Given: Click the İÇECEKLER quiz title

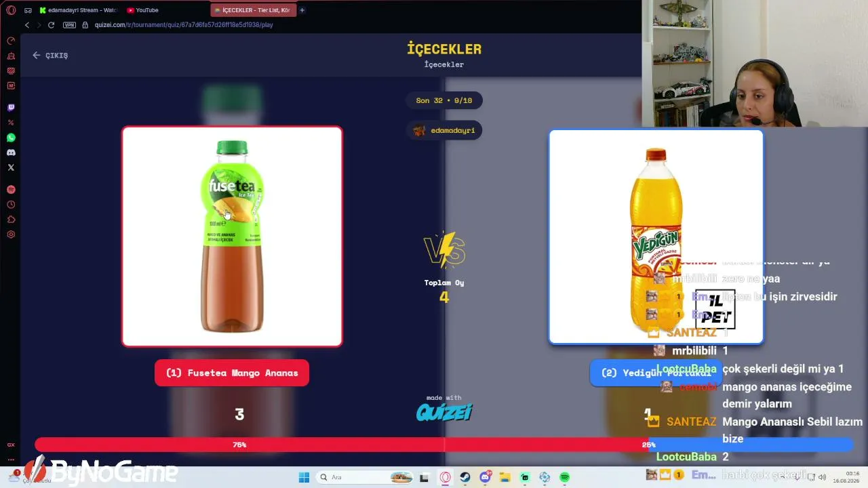Looking at the screenshot, I should coord(444,49).
